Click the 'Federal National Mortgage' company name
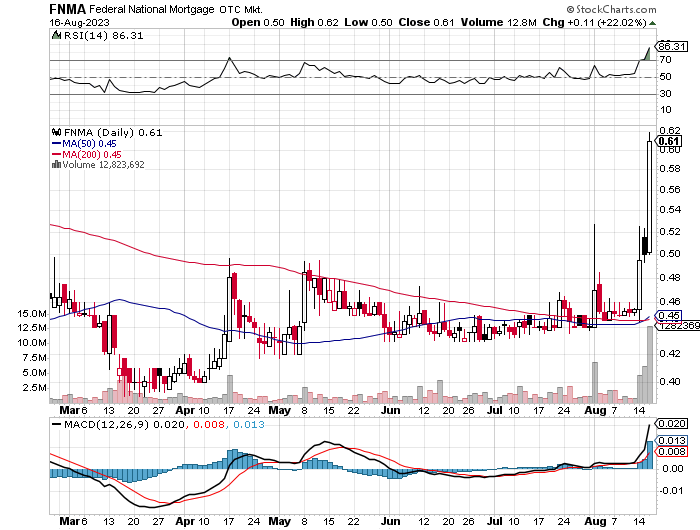 (x=152, y=9)
